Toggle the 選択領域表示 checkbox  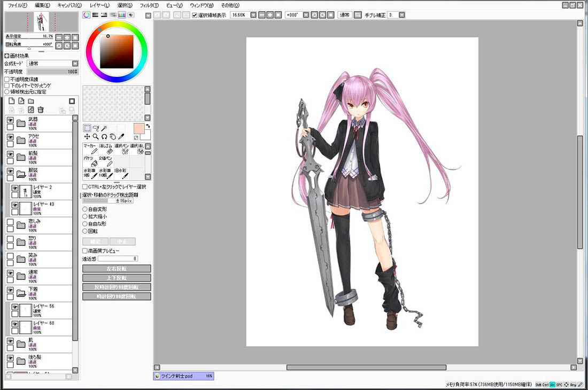[195, 15]
